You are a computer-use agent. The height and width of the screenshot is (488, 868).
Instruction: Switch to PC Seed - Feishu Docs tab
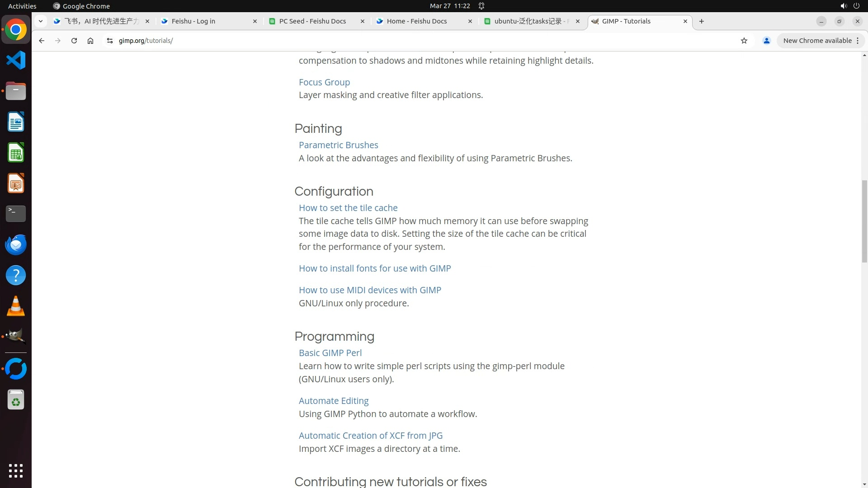[x=312, y=21]
